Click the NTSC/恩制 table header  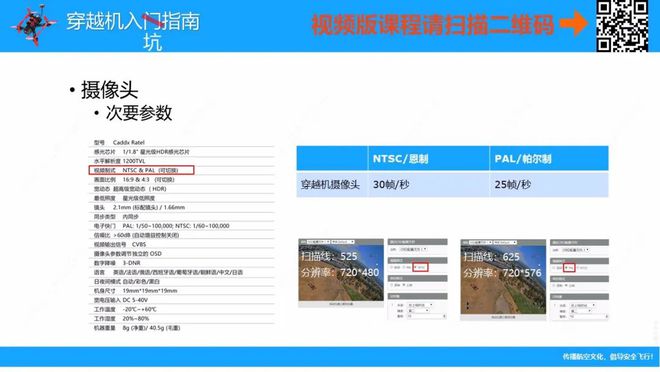(x=428, y=159)
